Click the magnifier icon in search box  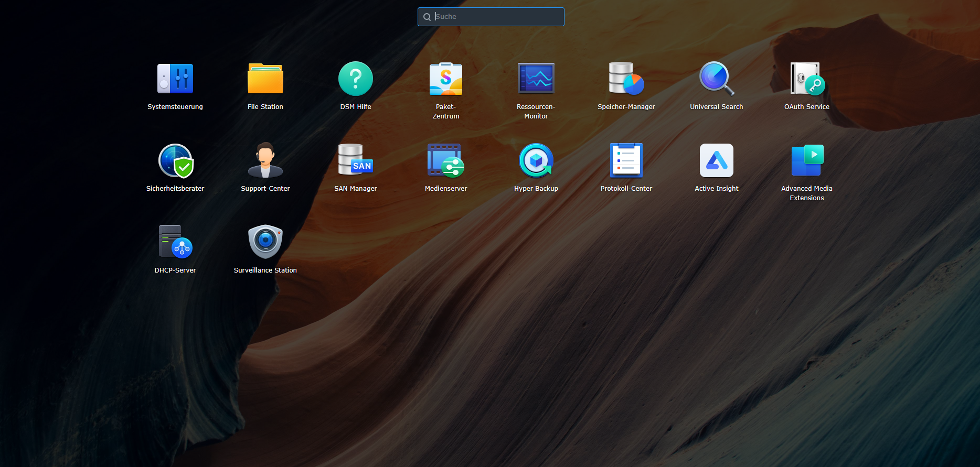point(427,17)
